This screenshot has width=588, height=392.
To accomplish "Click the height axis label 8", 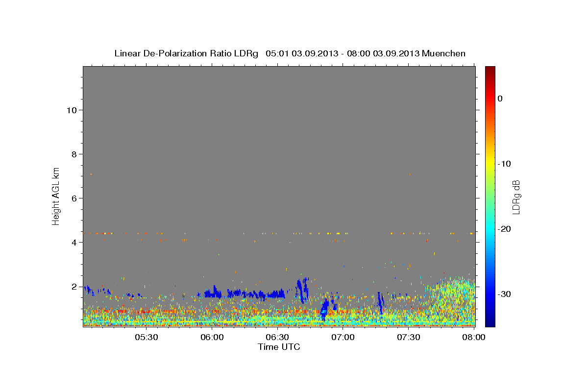I will pos(74,154).
